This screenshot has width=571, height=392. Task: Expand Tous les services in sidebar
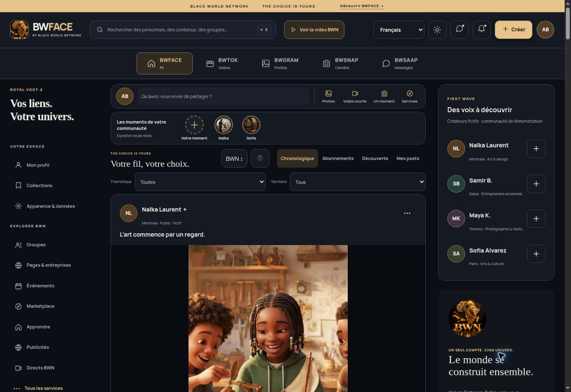[39, 388]
